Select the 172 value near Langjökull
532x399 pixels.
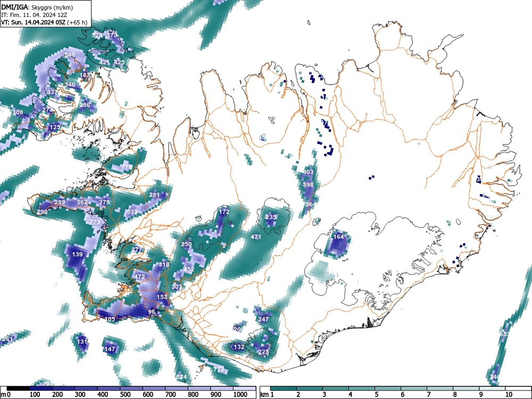point(224,212)
